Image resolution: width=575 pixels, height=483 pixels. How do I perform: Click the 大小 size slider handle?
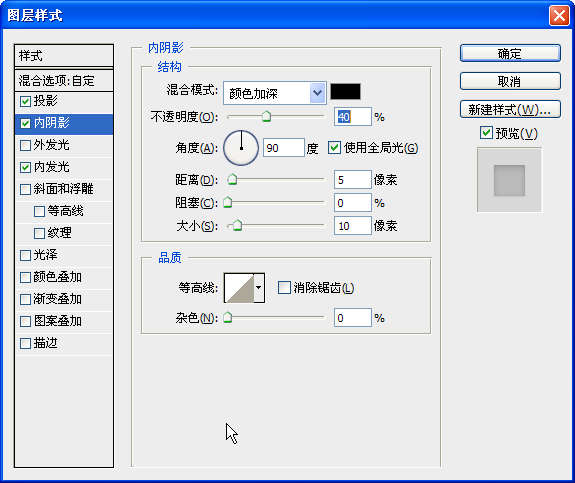[238, 225]
